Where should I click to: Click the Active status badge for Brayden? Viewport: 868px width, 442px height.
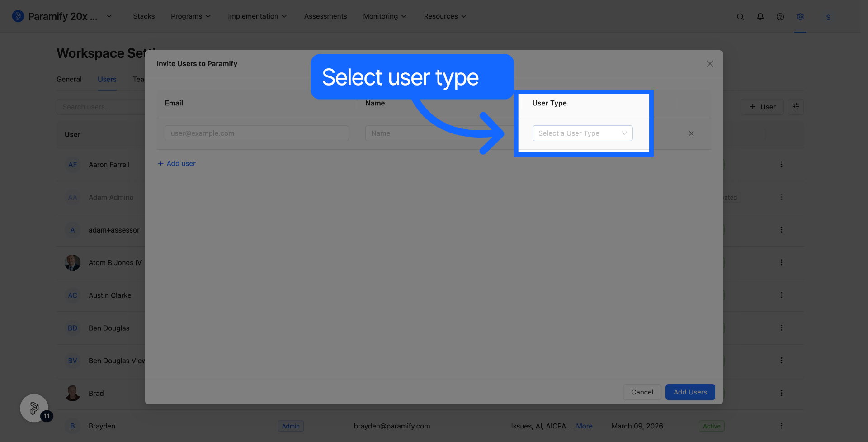pyautogui.click(x=712, y=426)
